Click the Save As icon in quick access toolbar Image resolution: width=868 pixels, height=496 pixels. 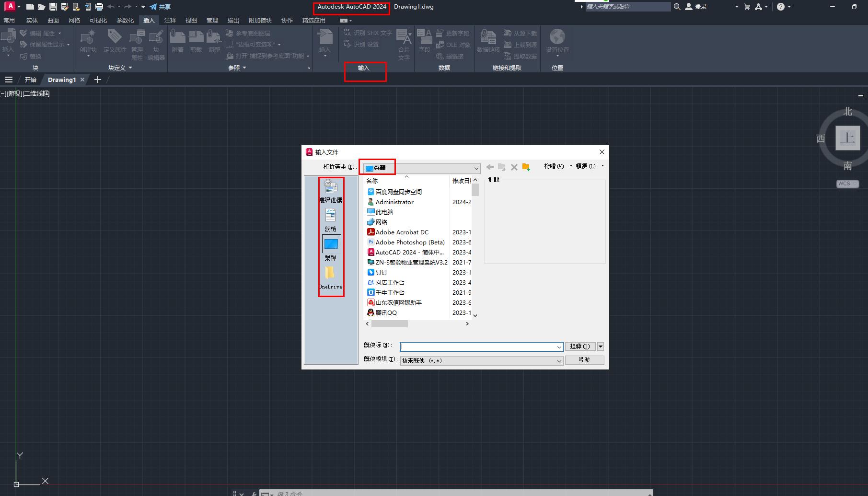(x=65, y=7)
